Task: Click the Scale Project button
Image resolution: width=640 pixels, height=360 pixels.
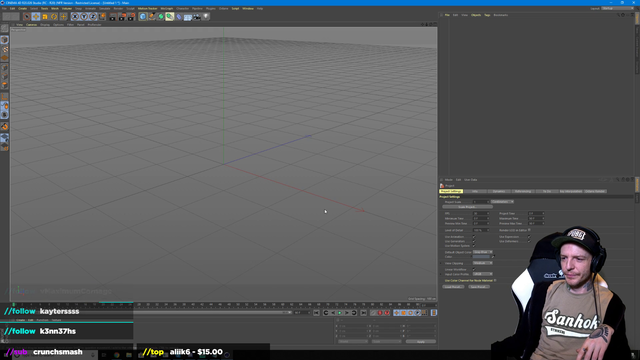Action: point(467,207)
